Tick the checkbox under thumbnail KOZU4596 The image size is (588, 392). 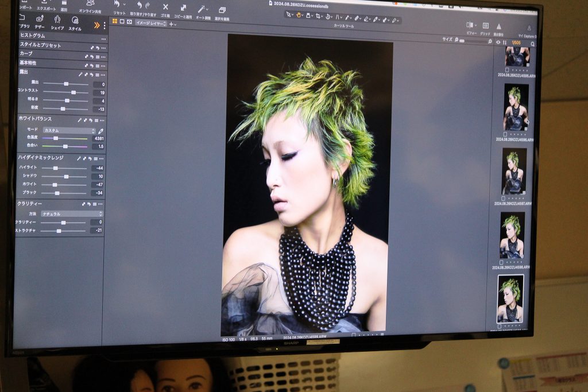click(x=505, y=134)
